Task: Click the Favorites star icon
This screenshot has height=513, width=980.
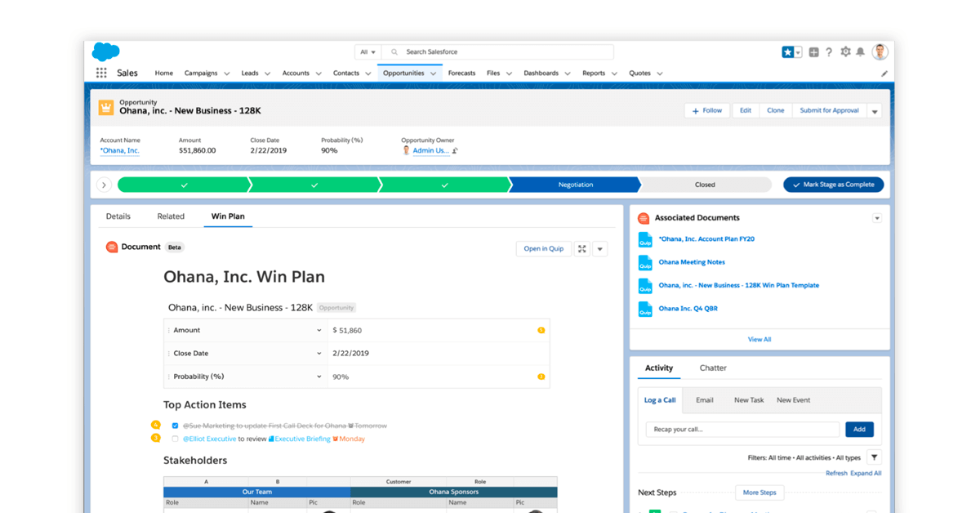Action: click(787, 51)
